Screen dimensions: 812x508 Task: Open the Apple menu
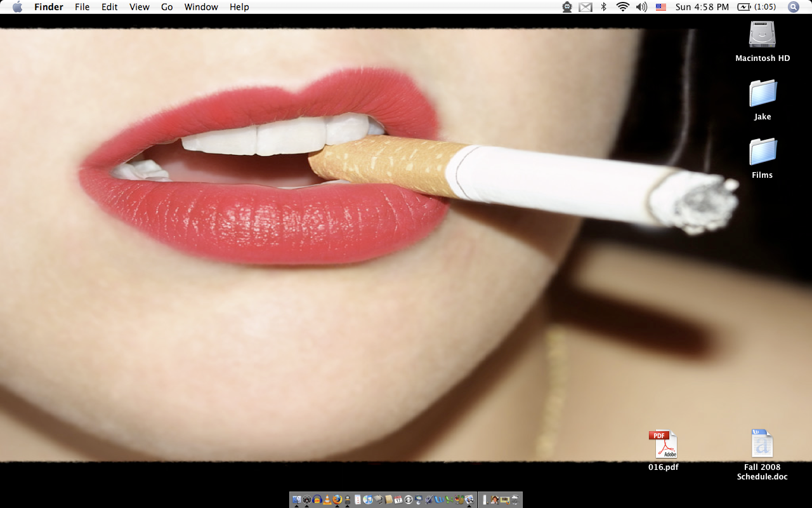point(17,7)
